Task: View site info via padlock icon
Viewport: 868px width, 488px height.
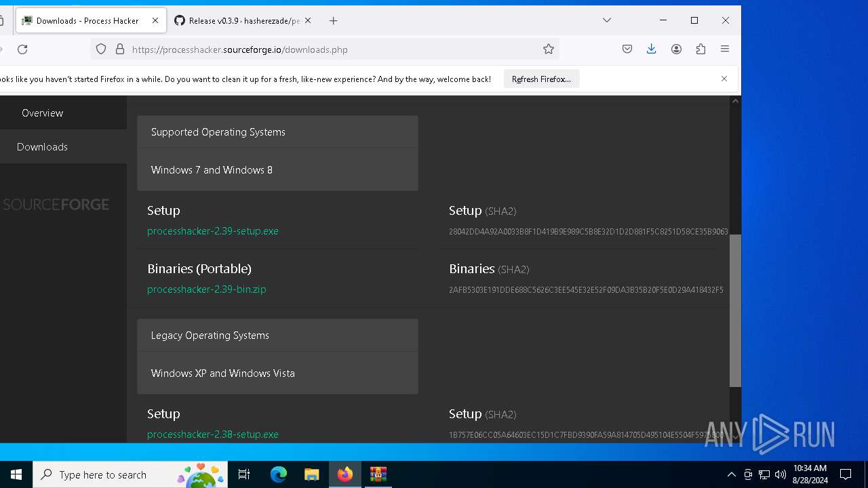Action: [x=120, y=49]
